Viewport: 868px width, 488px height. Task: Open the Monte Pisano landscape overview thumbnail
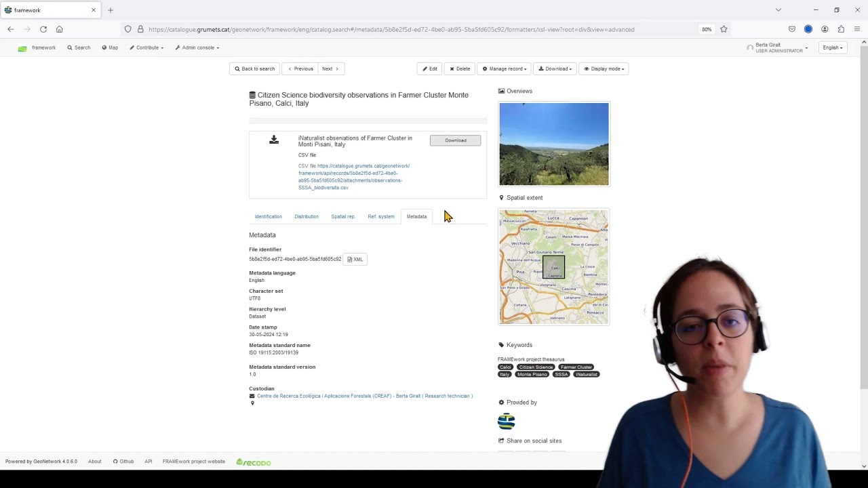coord(554,144)
